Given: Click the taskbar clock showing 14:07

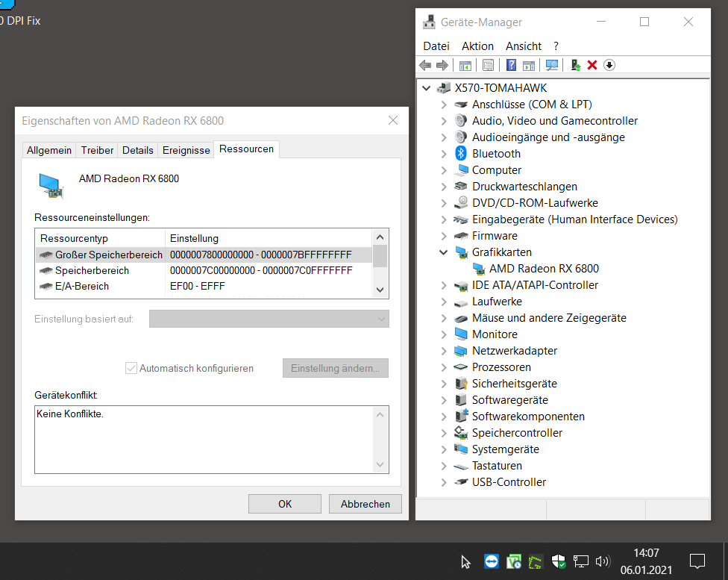Looking at the screenshot, I should tap(646, 553).
